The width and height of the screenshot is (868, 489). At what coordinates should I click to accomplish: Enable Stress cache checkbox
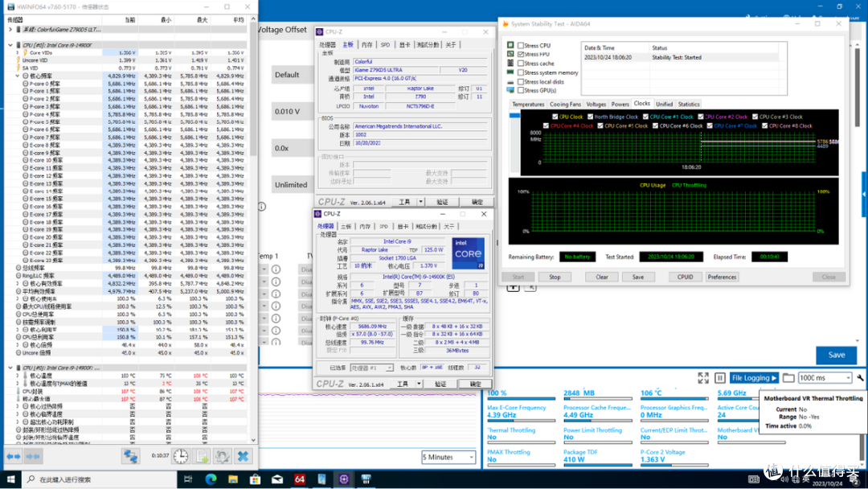(x=521, y=63)
